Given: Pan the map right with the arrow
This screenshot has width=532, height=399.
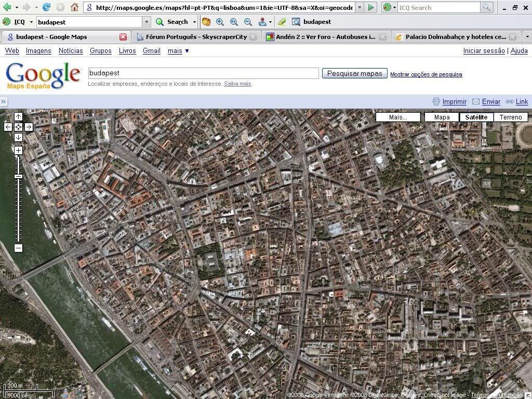Looking at the screenshot, I should 29,127.
